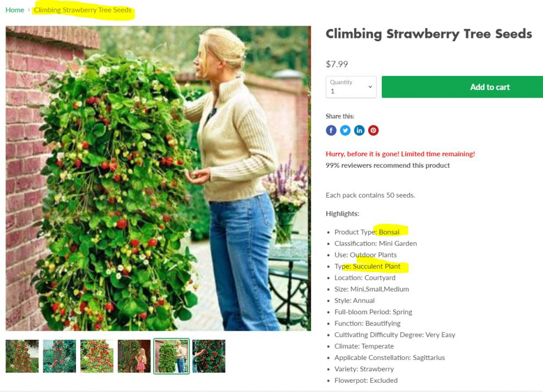Share product on Twitter

pos(345,130)
